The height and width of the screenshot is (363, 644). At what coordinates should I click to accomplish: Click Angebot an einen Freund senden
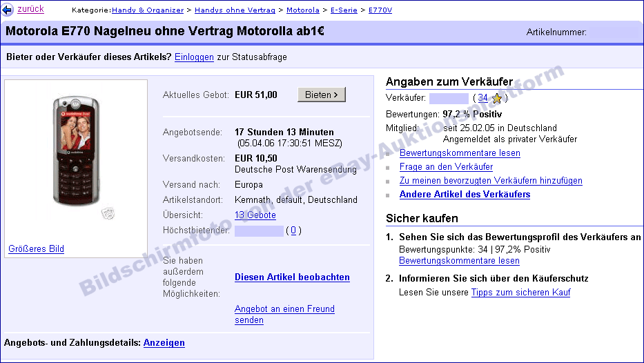[x=284, y=315]
